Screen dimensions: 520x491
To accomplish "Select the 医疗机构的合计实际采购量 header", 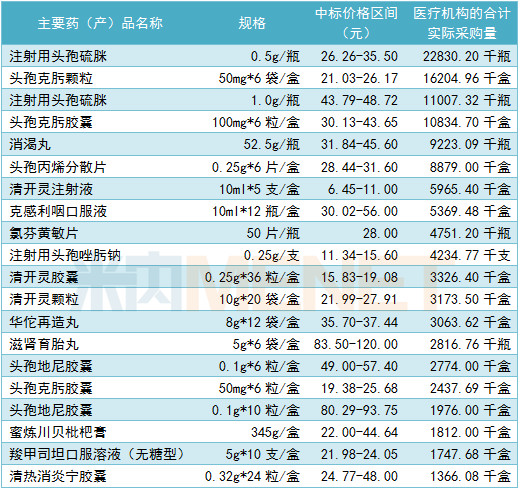I will 462,23.
